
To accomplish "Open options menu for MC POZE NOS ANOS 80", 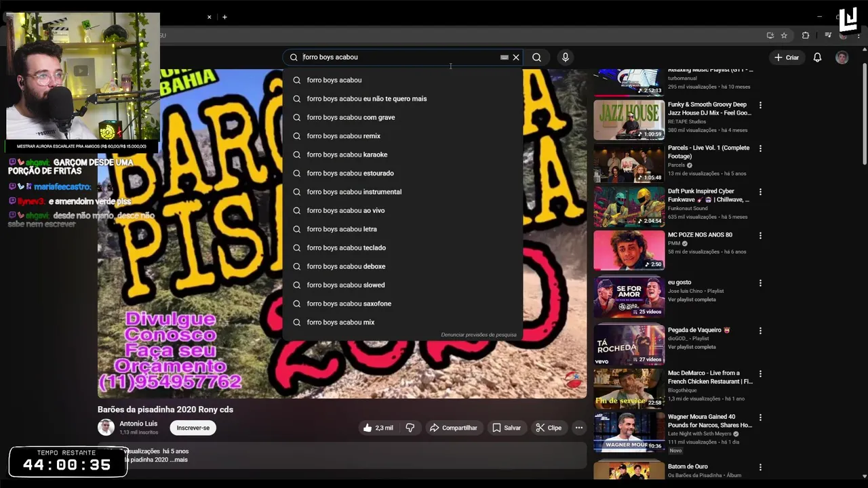I will tap(760, 236).
